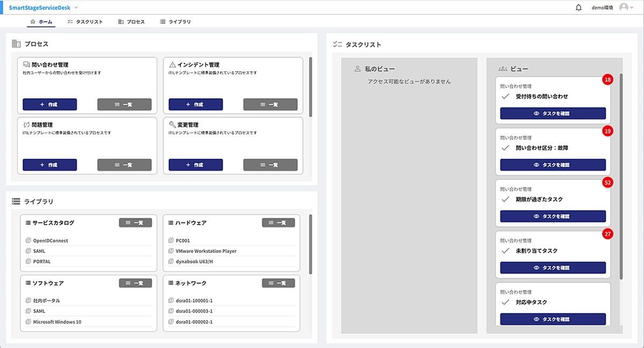Click the 変更管理 wrench icon
Viewport: 644px width, 348px height.
(x=172, y=124)
